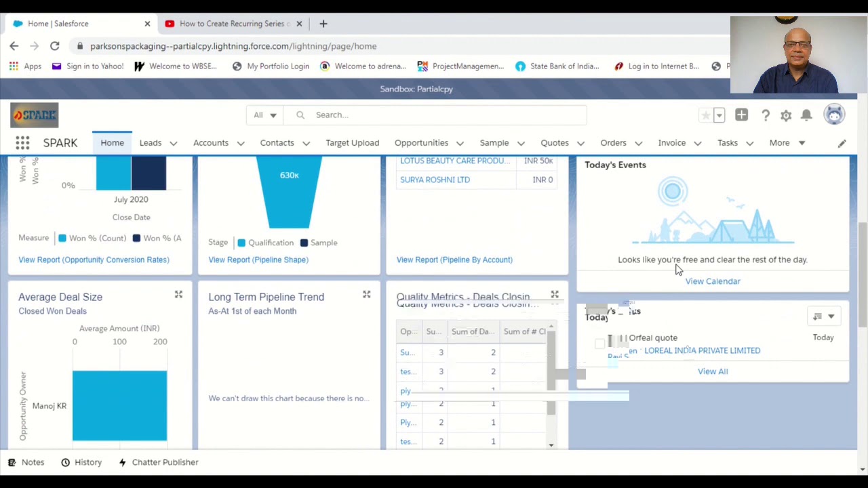Click the Favorites star icon
This screenshot has height=488, width=868.
pyautogui.click(x=706, y=115)
